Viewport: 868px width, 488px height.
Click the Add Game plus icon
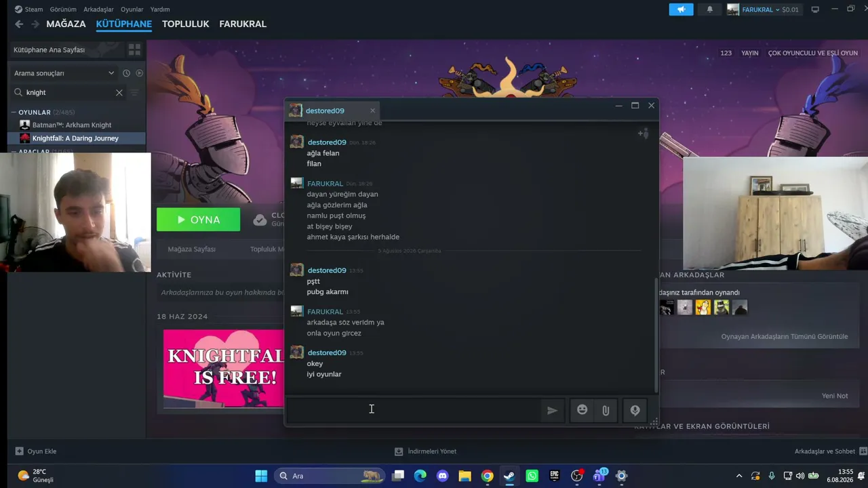[x=19, y=451]
